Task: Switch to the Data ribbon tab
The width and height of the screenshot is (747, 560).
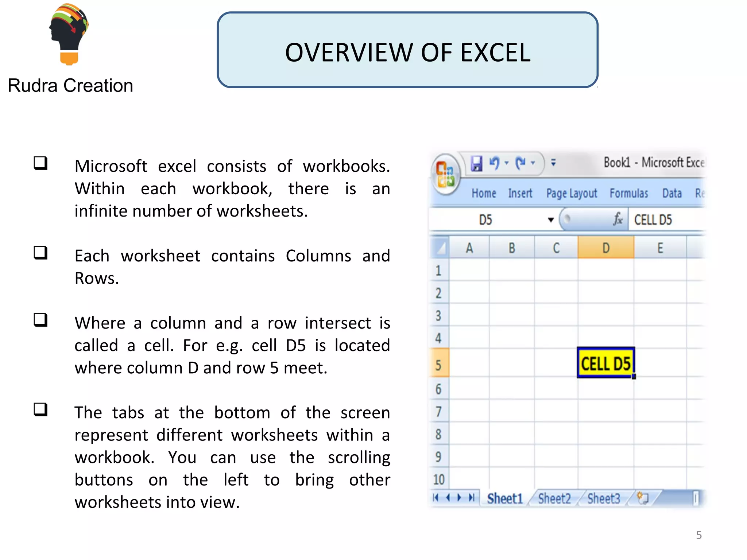Action: (672, 193)
